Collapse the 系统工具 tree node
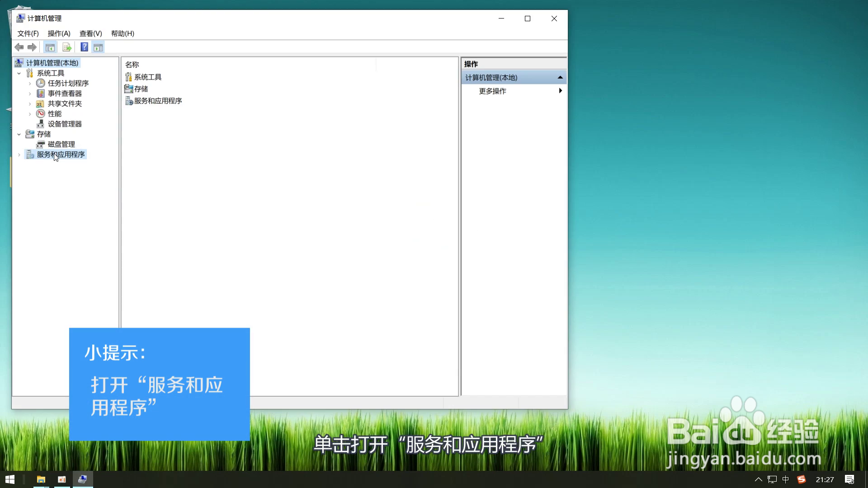Viewport: 868px width, 488px height. point(19,73)
